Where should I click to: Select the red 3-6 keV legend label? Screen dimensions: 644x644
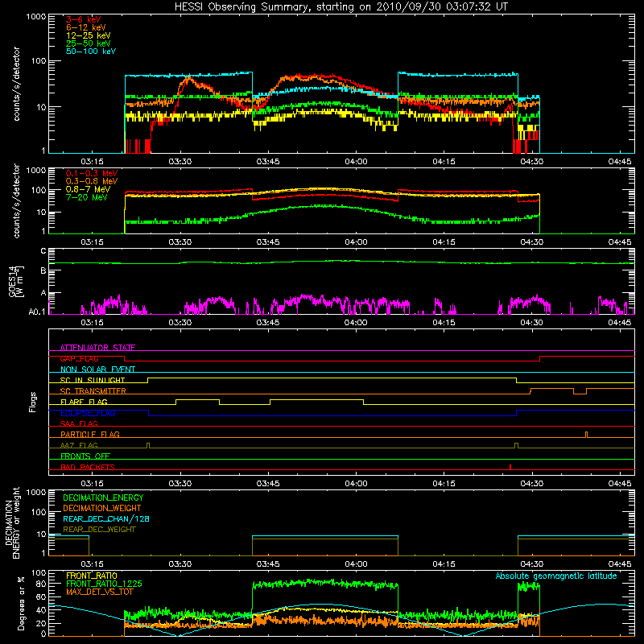[x=84, y=19]
